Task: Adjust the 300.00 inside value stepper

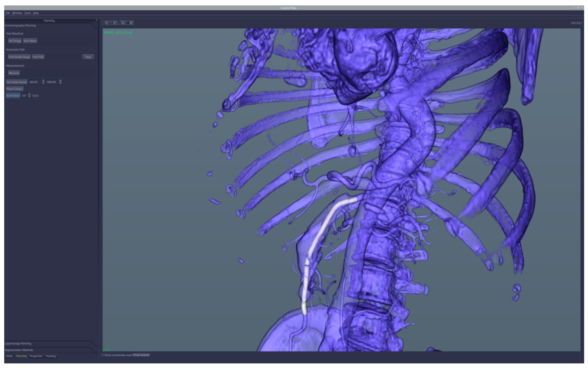Action: tap(43, 82)
